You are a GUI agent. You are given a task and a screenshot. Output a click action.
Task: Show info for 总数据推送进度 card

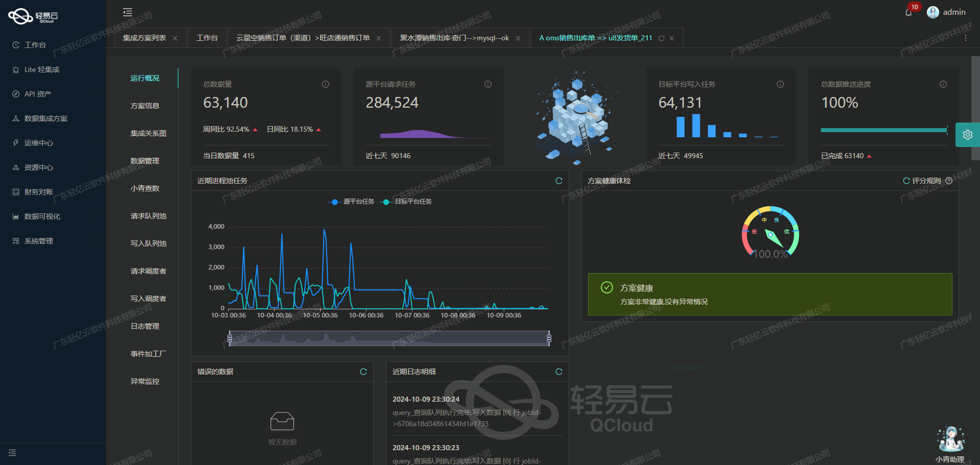(x=943, y=84)
